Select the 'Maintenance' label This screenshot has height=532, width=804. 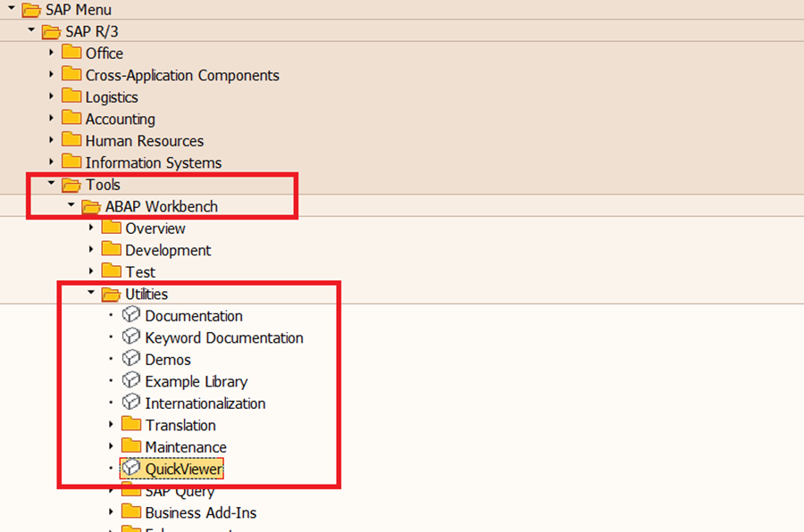(186, 447)
